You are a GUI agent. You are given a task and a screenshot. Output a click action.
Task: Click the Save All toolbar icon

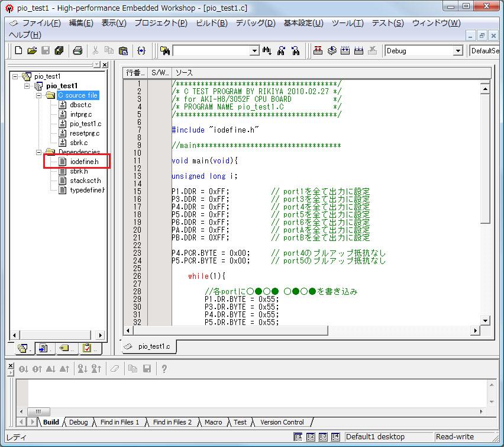click(59, 51)
